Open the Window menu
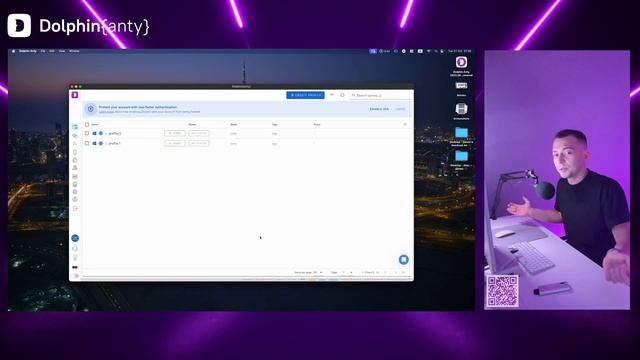The height and width of the screenshot is (360, 640). coord(74,51)
